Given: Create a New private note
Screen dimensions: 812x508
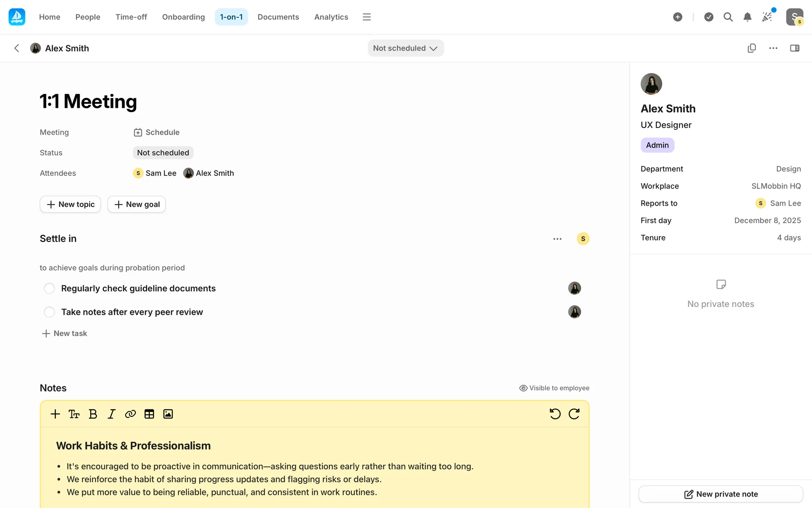Looking at the screenshot, I should [721, 494].
